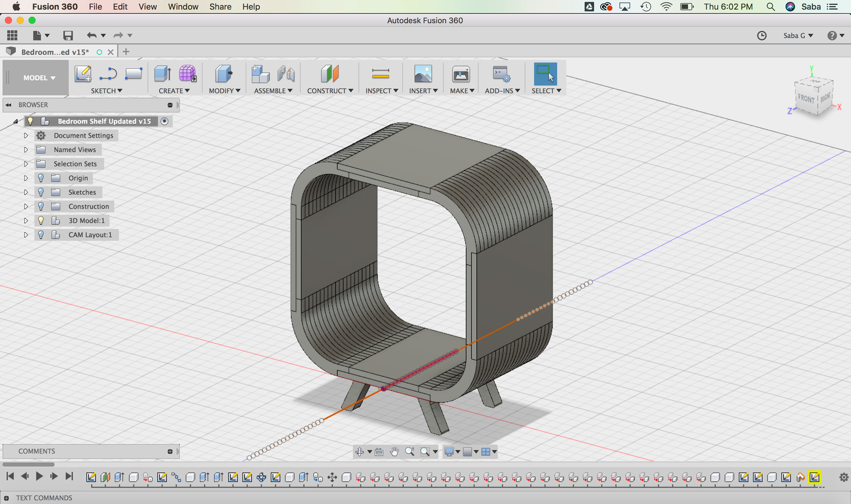Screen dimensions: 851x504
Task: Click the FRONT face of the ViewCube
Action: click(x=806, y=98)
